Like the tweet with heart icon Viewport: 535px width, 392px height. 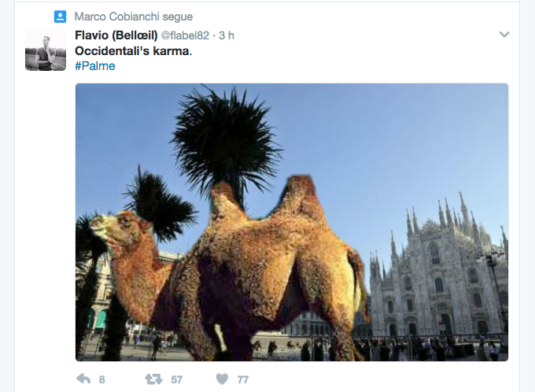pos(222,379)
